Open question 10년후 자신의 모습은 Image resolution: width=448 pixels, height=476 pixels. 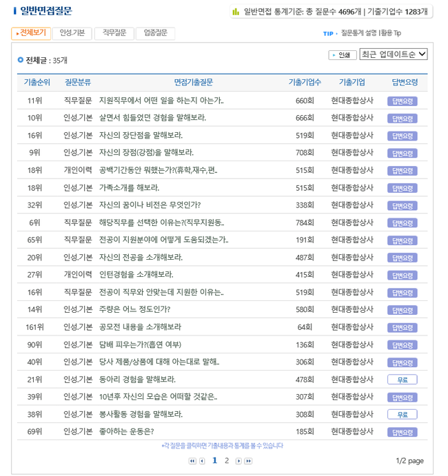click(x=159, y=397)
